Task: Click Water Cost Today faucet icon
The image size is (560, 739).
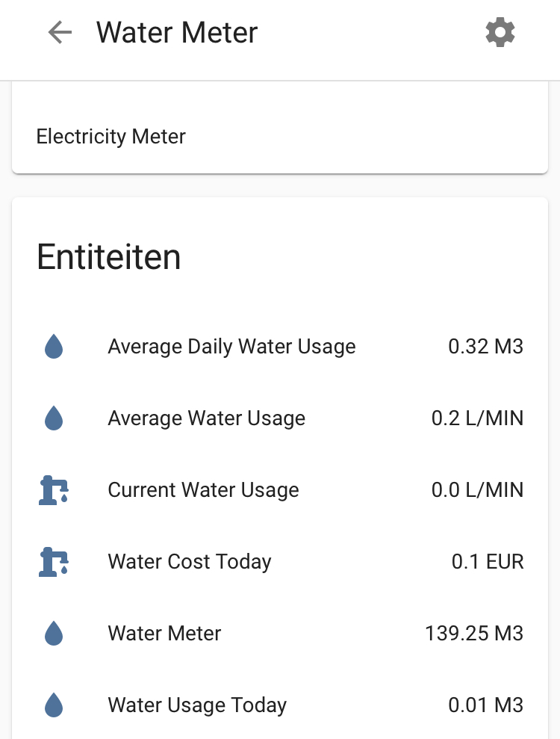Action: click(x=54, y=562)
